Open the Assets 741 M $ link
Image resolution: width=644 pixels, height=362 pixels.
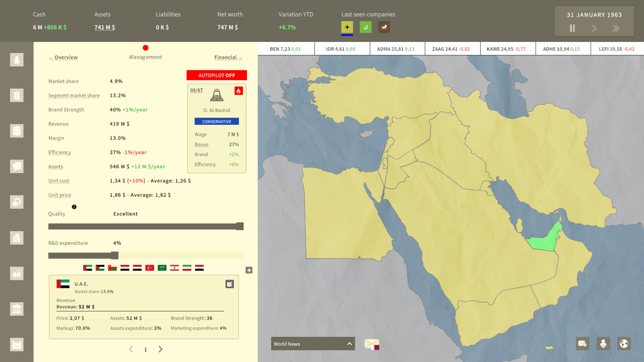coord(105,27)
